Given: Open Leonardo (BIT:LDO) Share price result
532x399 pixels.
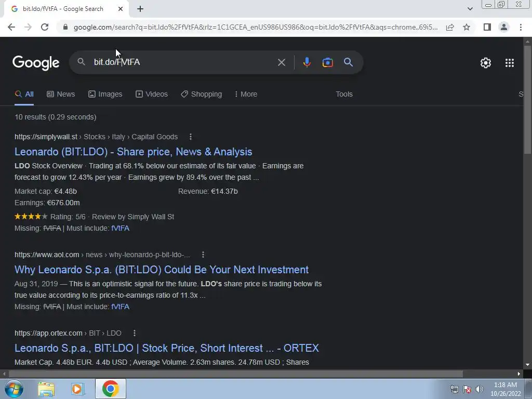Looking at the screenshot, I should (x=134, y=152).
